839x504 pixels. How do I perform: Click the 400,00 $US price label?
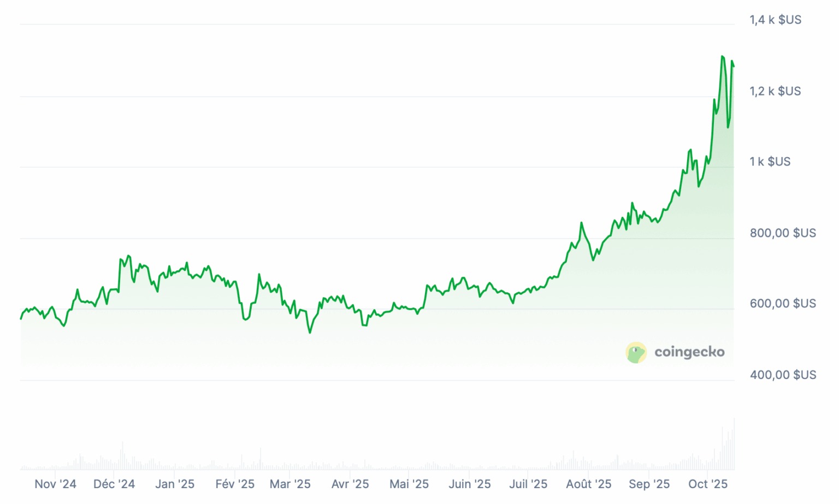[x=783, y=375]
